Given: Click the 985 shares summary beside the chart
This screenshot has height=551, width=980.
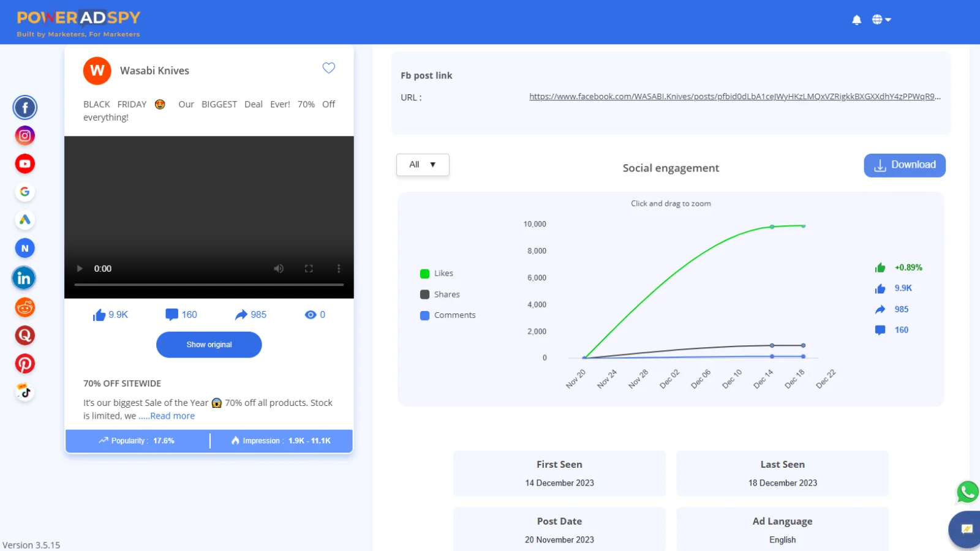Looking at the screenshot, I should [x=892, y=309].
